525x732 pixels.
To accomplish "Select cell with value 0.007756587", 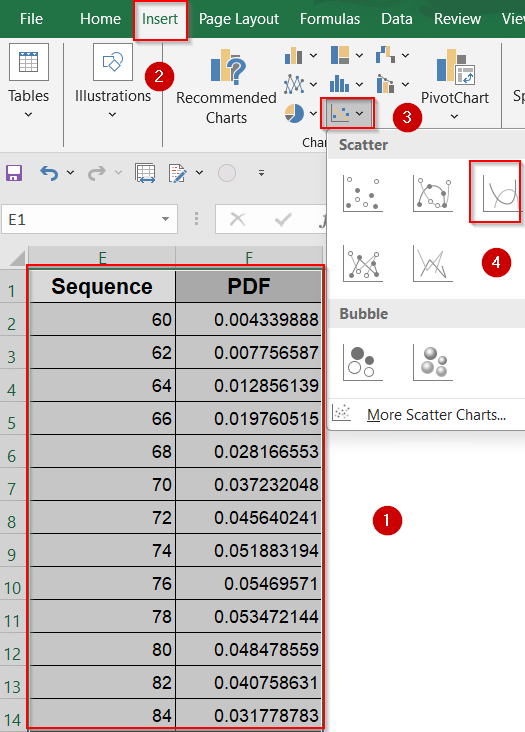I will click(x=249, y=352).
